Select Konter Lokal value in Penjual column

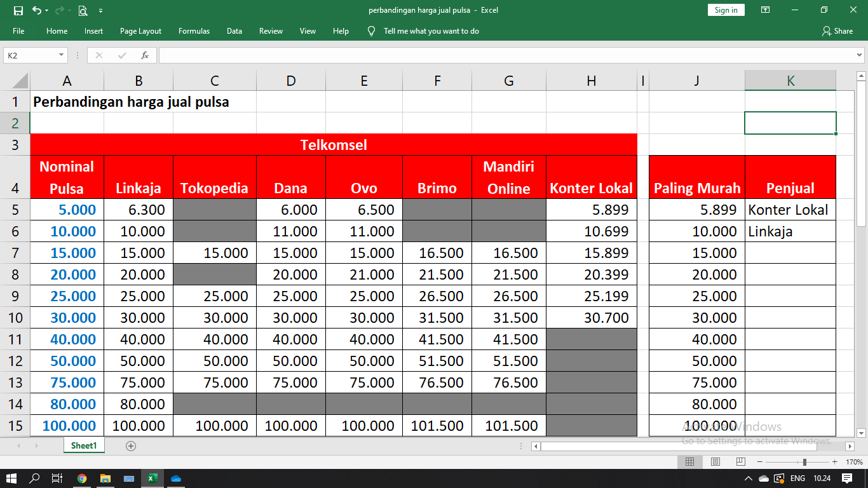[790, 210]
